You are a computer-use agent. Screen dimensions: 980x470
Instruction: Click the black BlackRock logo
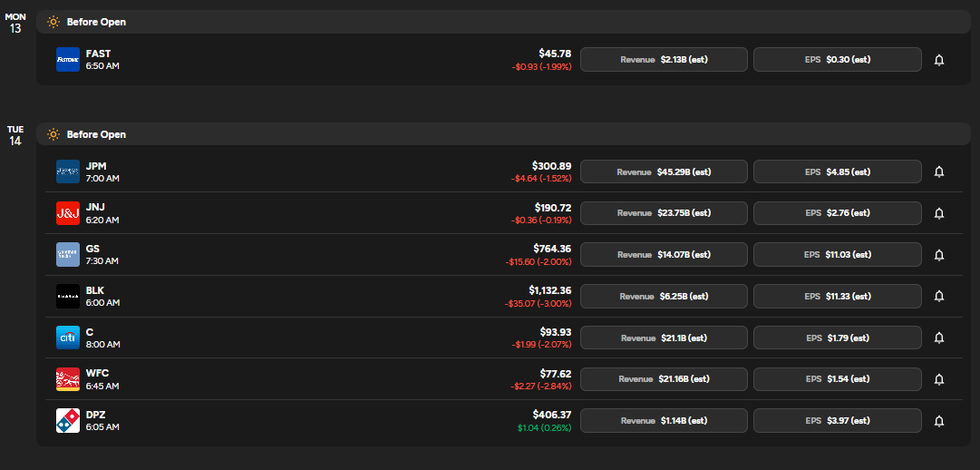(67, 296)
